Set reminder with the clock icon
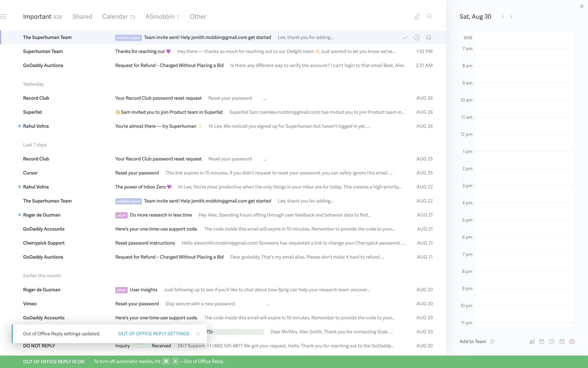The image size is (588, 368). click(x=417, y=37)
